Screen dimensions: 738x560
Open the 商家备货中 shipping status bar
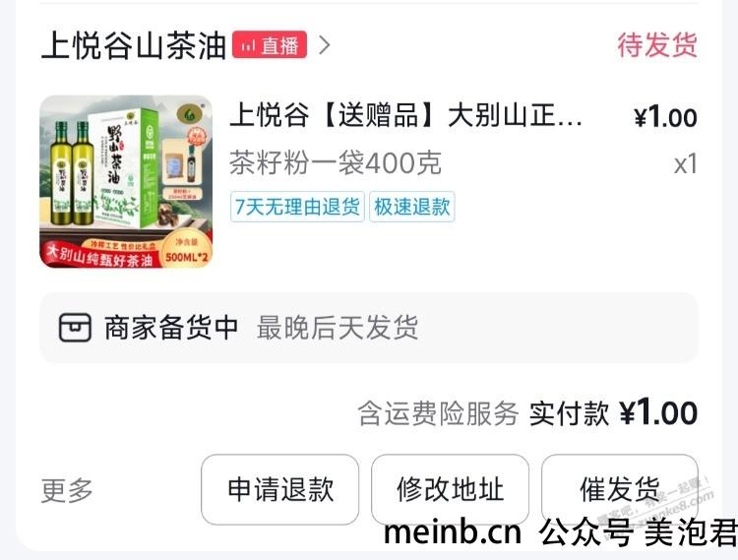369,328
